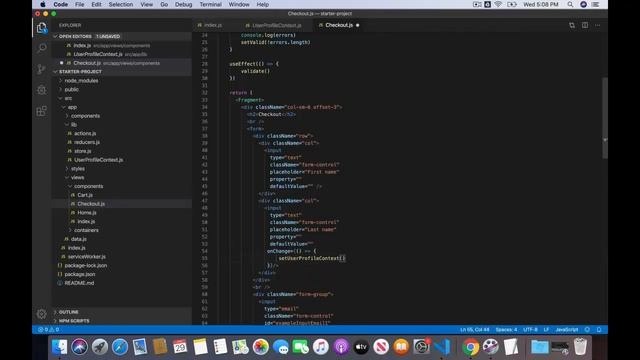The image size is (640, 360).
Task: Open Spotlight search in menu bar
Action: click(570, 4)
